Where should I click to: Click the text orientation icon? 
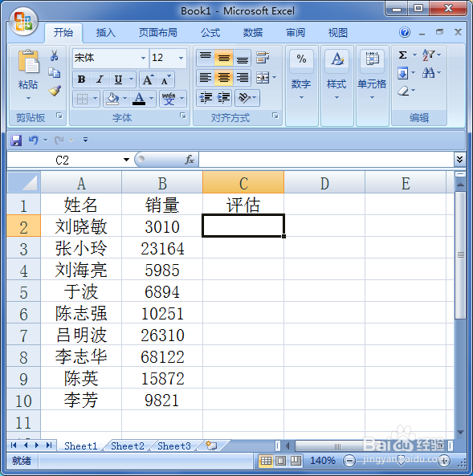point(244,98)
